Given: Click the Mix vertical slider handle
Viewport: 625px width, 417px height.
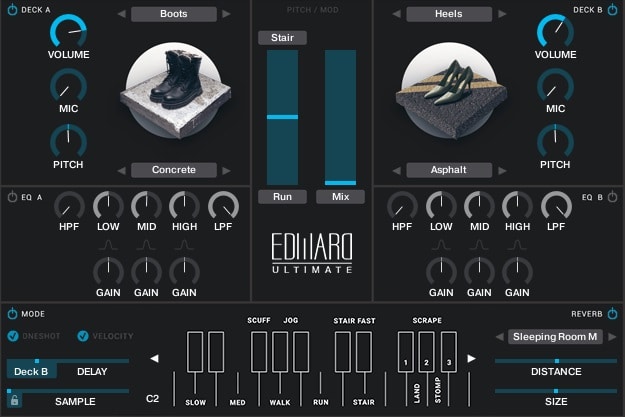Looking at the screenshot, I should click(x=340, y=183).
